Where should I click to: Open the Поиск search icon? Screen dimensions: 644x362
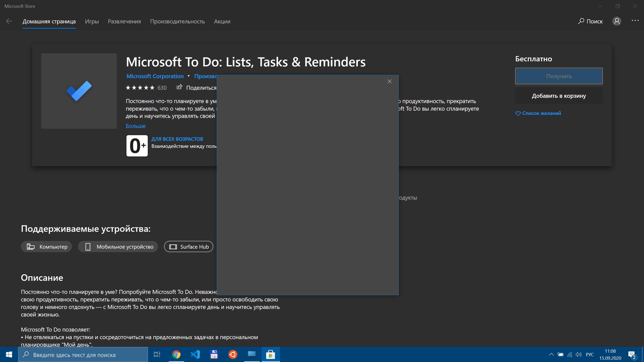581,21
